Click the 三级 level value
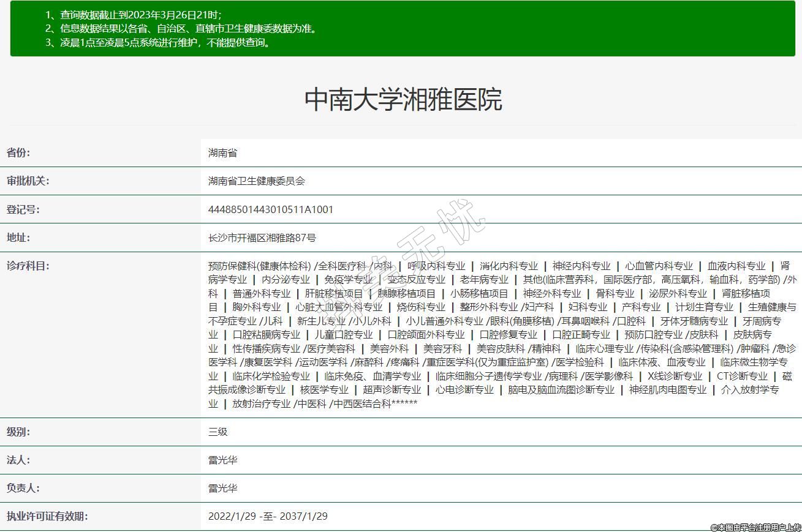Screen dimensions: 802x532 (218, 432)
